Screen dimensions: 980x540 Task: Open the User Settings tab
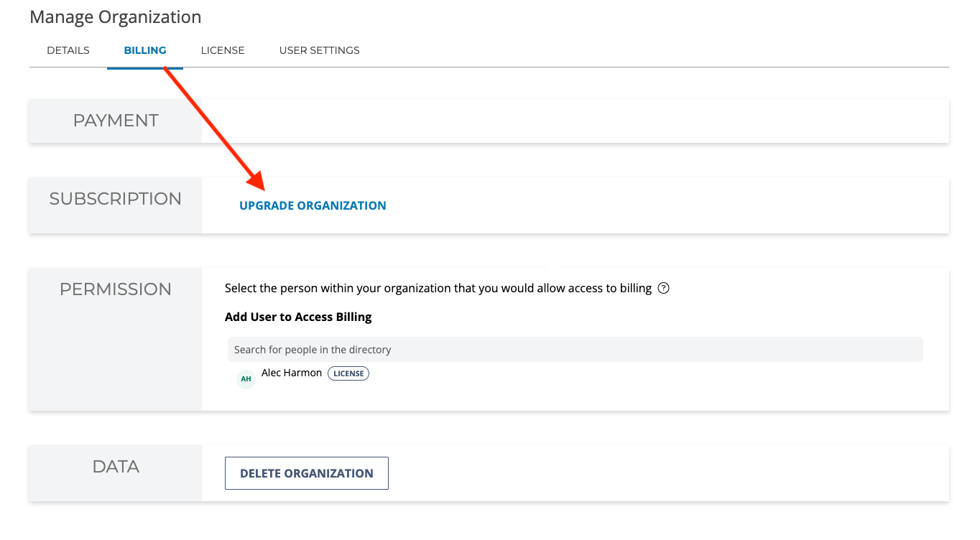point(320,50)
